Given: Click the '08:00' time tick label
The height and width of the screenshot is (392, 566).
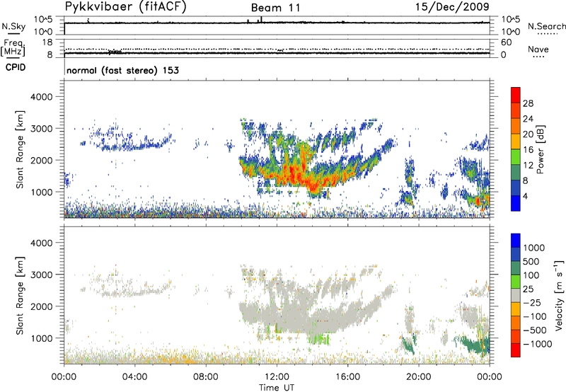Looking at the screenshot, I should (x=206, y=377).
